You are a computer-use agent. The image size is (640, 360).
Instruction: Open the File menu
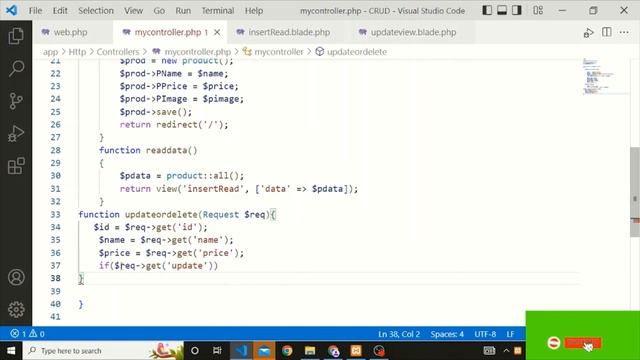(36, 11)
